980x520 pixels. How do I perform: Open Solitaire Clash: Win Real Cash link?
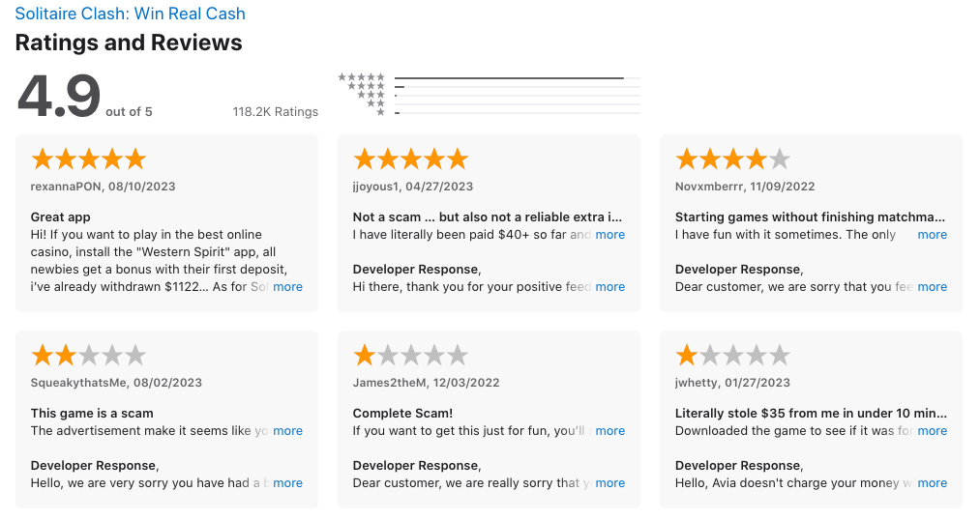(130, 14)
